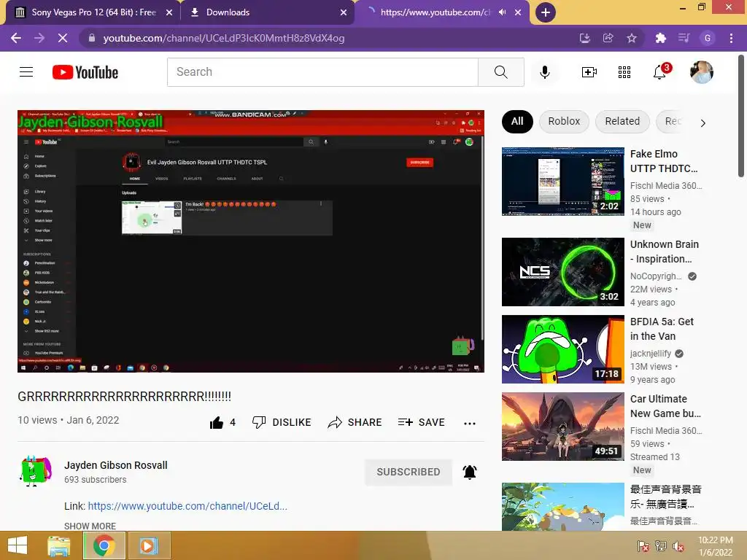Go forward with browser forward arrow
The image size is (747, 560).
point(39,38)
